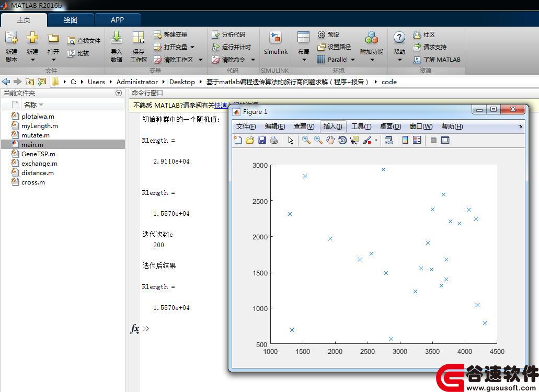The height and width of the screenshot is (392, 539).
Task: Switch to the Plots (绘图) tab
Action: [x=71, y=20]
